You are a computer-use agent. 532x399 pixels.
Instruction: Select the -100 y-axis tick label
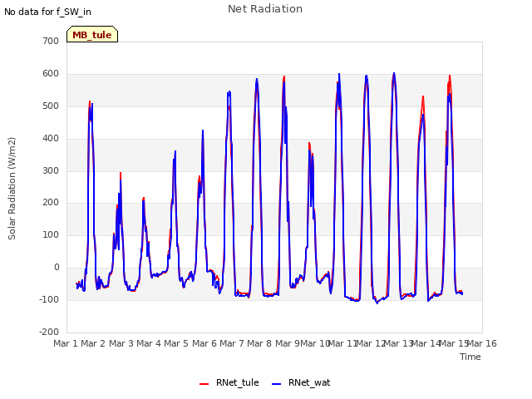pyautogui.click(x=49, y=299)
